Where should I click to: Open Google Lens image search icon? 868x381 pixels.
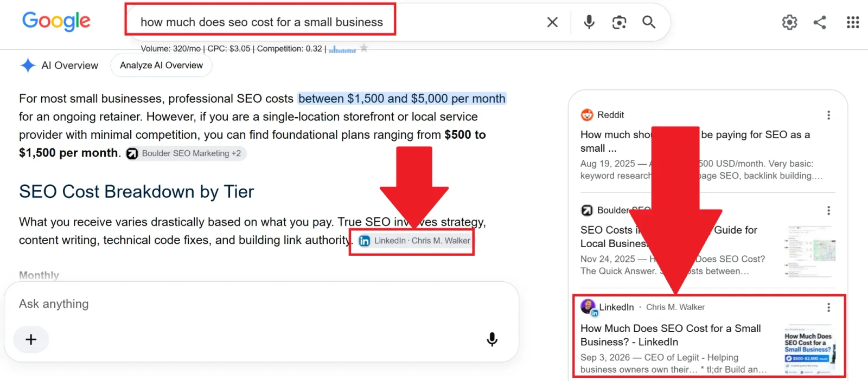coord(619,22)
